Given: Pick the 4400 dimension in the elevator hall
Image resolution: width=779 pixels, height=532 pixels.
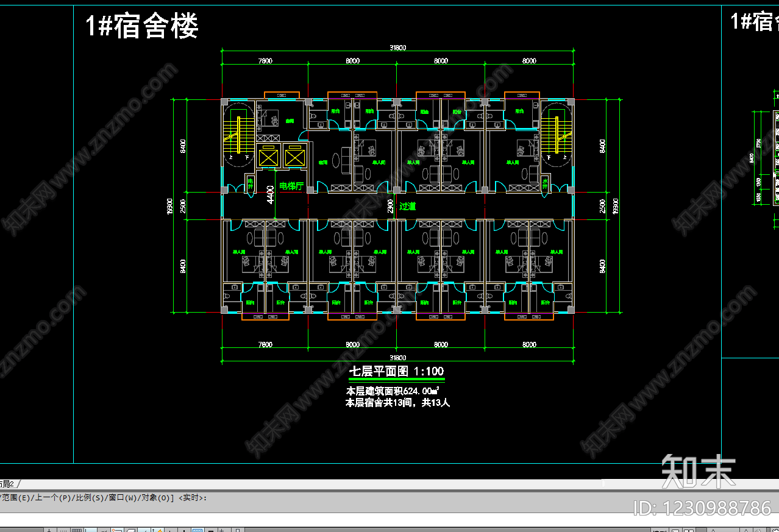Looking at the screenshot, I should 270,194.
